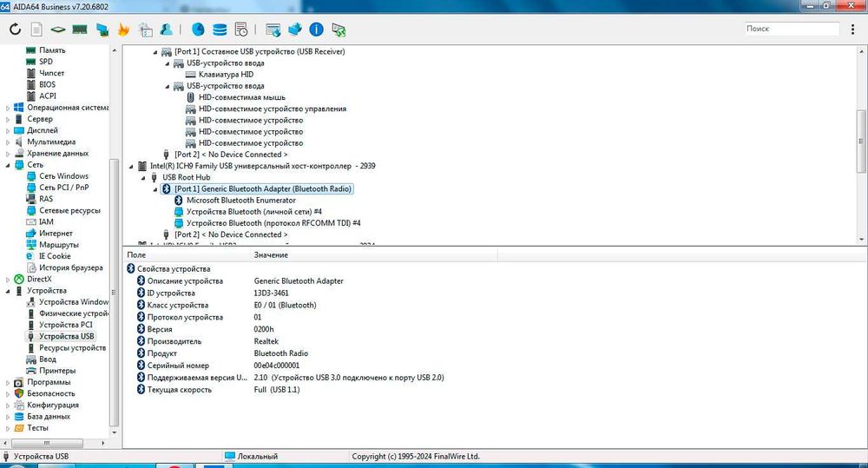Click the window with globe toolbar icon
This screenshot has width=868, height=468.
pyautogui.click(x=273, y=30)
